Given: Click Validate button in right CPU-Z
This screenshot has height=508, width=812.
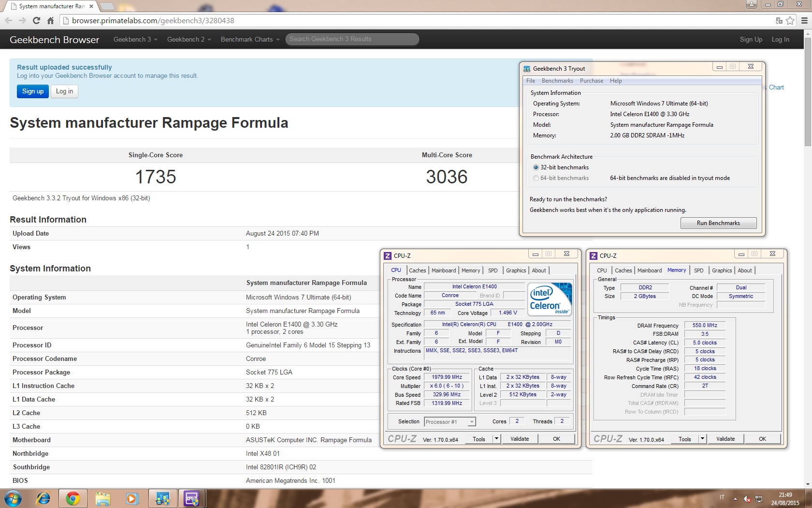Looking at the screenshot, I should [725, 439].
